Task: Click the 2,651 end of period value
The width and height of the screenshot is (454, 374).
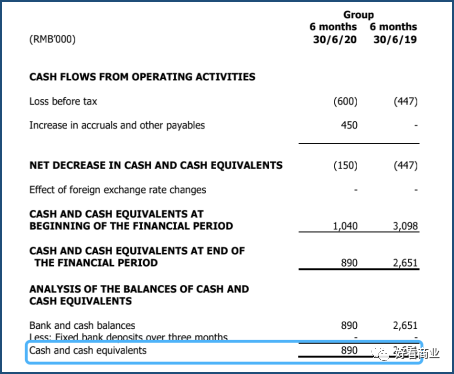Action: (x=405, y=263)
